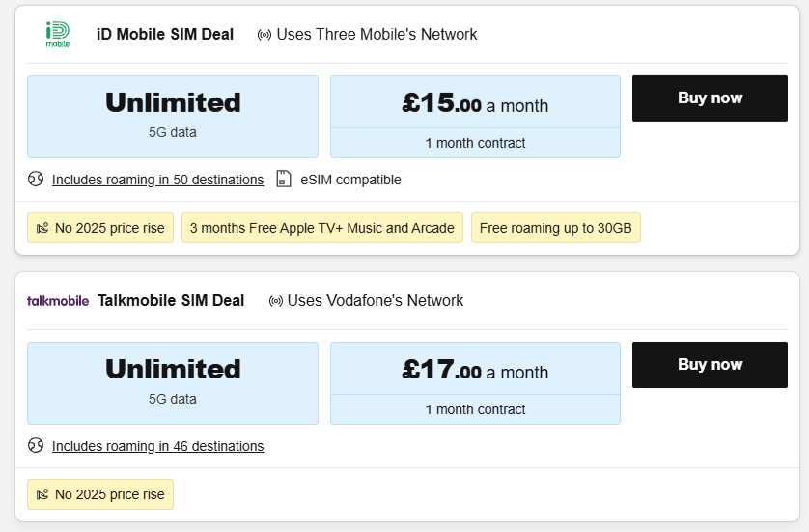Click the iD Mobile SIM Deal title
Screen dimensions: 809x532
point(165,35)
